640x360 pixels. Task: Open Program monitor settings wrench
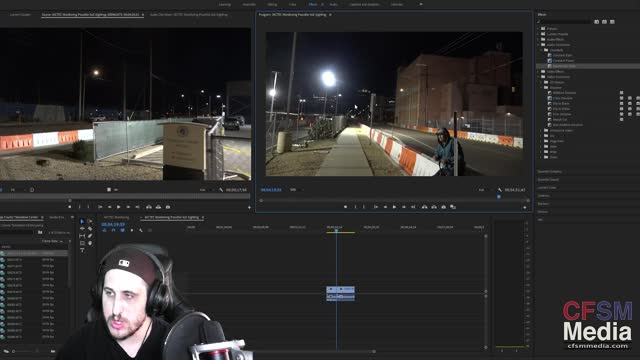pyautogui.click(x=500, y=190)
